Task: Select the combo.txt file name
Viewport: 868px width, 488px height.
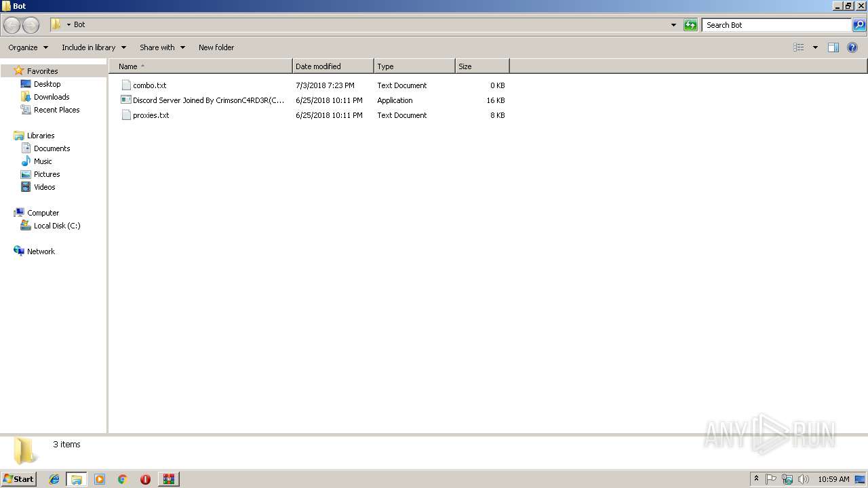Action: pos(150,85)
